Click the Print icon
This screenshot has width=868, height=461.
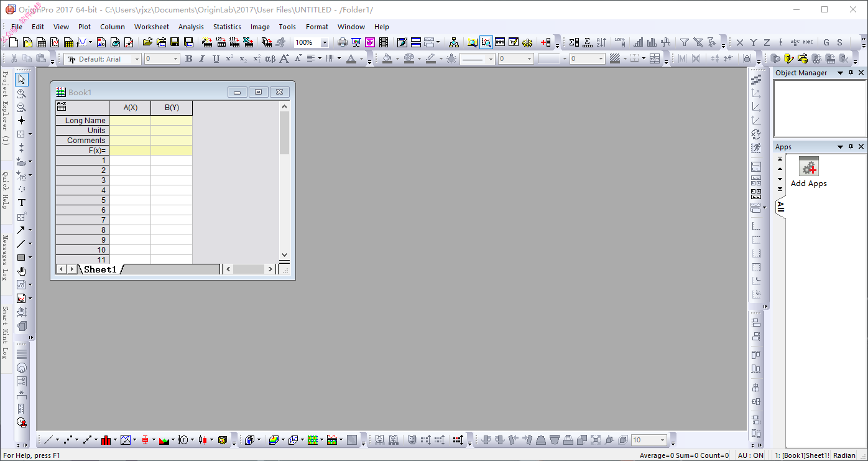point(342,42)
